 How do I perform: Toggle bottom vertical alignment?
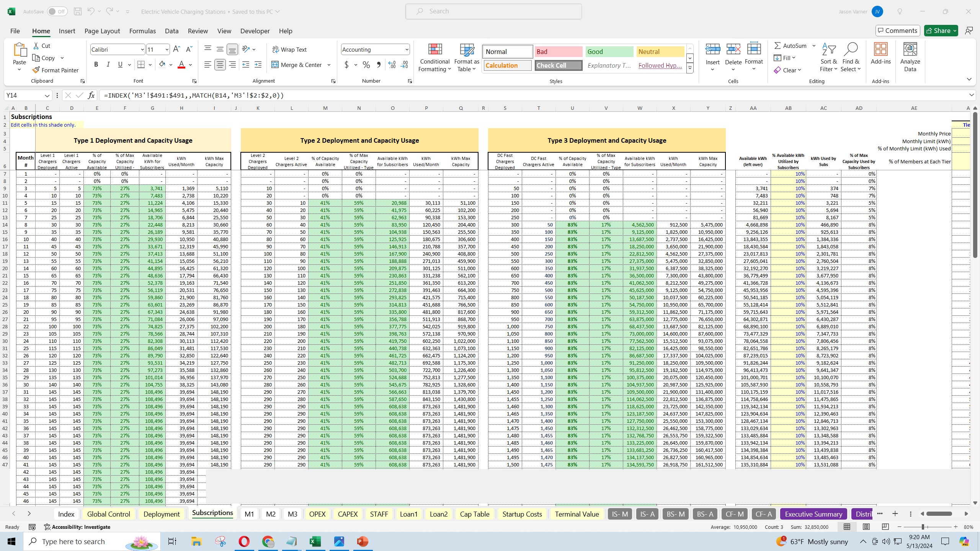click(x=232, y=49)
